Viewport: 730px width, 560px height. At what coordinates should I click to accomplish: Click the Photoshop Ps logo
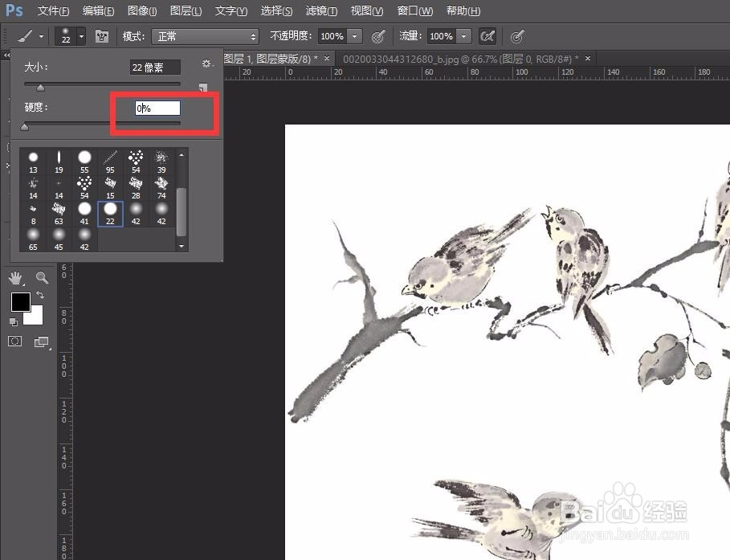[x=14, y=10]
